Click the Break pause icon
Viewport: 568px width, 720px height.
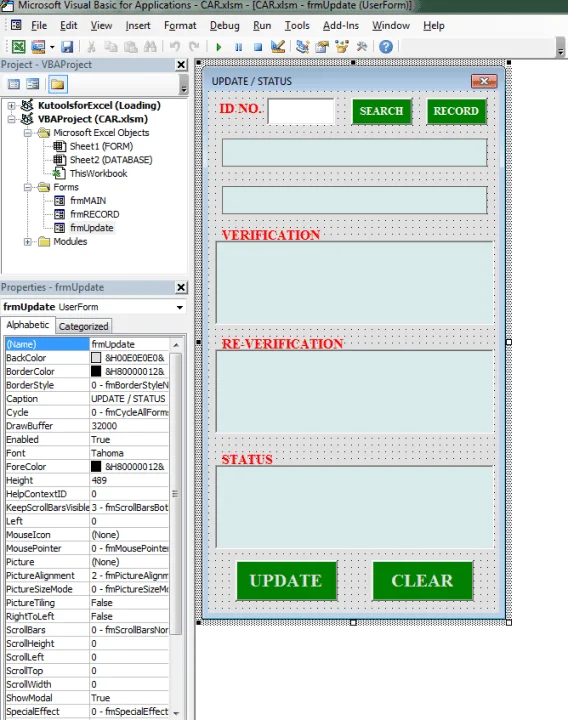coord(238,47)
